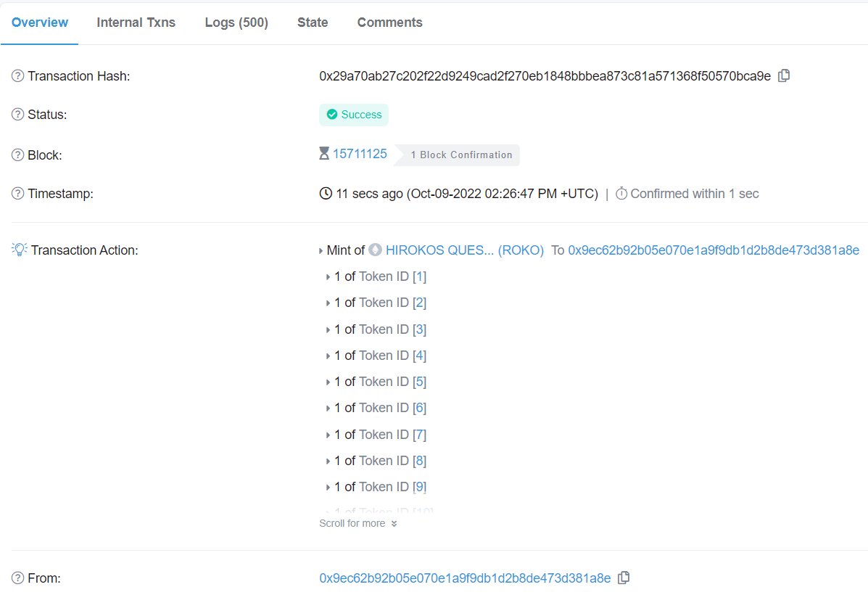
Task: Open Token ID [3] link
Action: 420,329
